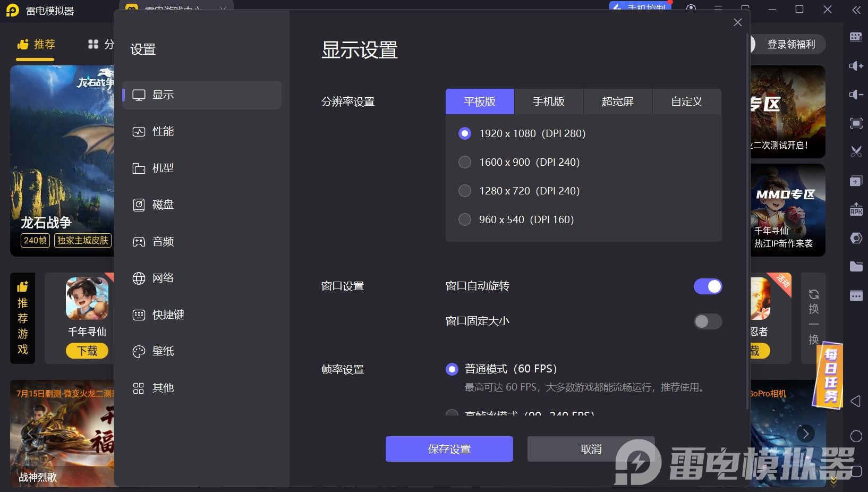The width and height of the screenshot is (868, 492).
Task: Decrease volume using the speaker minus icon
Action: pyautogui.click(x=856, y=95)
